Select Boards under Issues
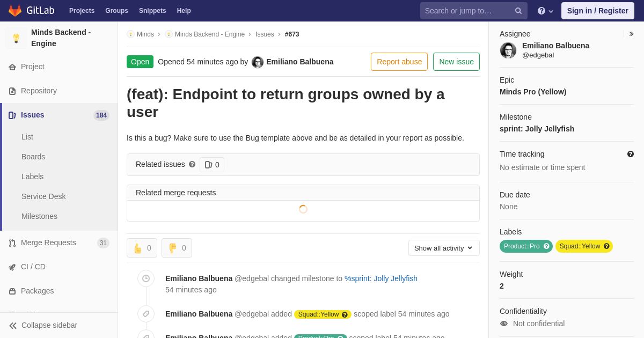644x338 pixels. [33, 157]
